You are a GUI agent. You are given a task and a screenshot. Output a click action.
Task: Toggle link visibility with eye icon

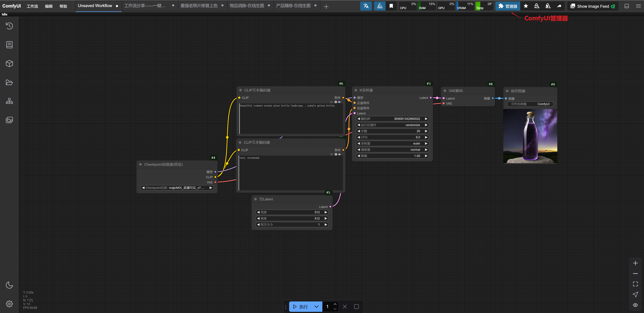635,305
